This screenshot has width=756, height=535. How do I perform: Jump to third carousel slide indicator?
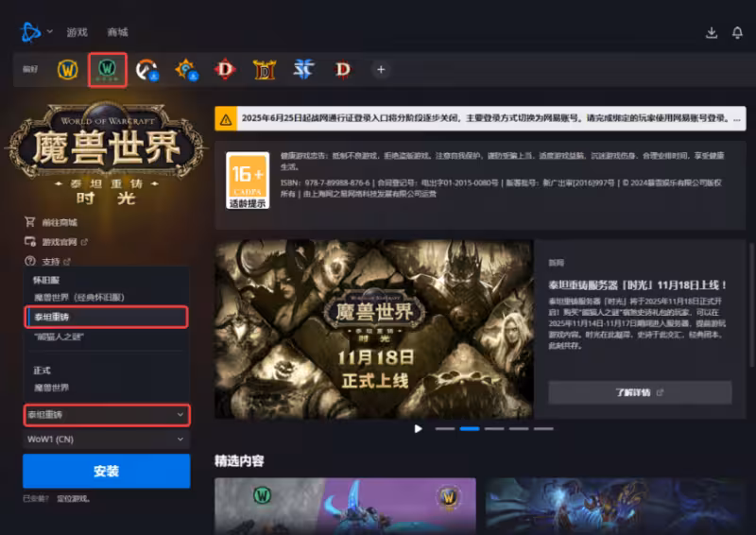[494, 428]
